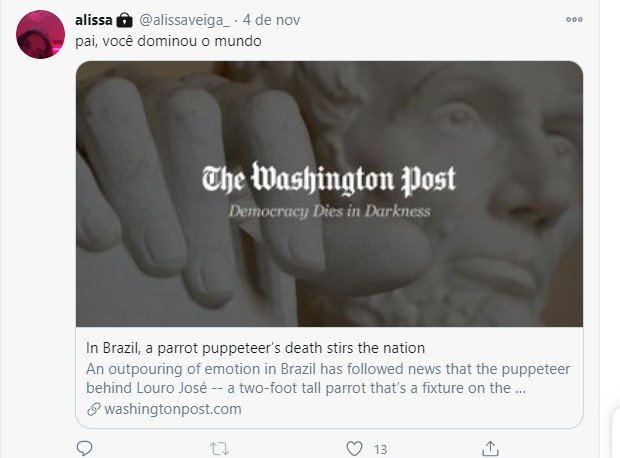Retweet alissa's post
This screenshot has height=458, width=620.
click(219, 449)
